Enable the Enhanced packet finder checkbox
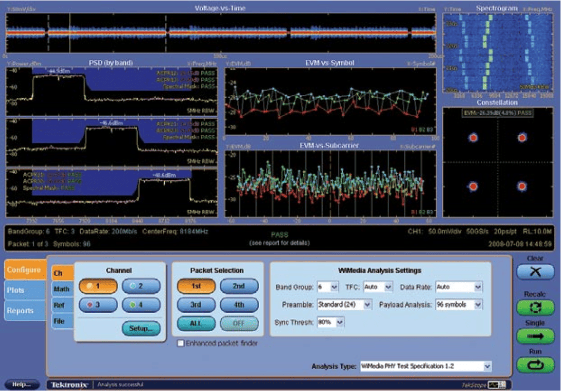This screenshot has width=561, height=392. tap(181, 343)
